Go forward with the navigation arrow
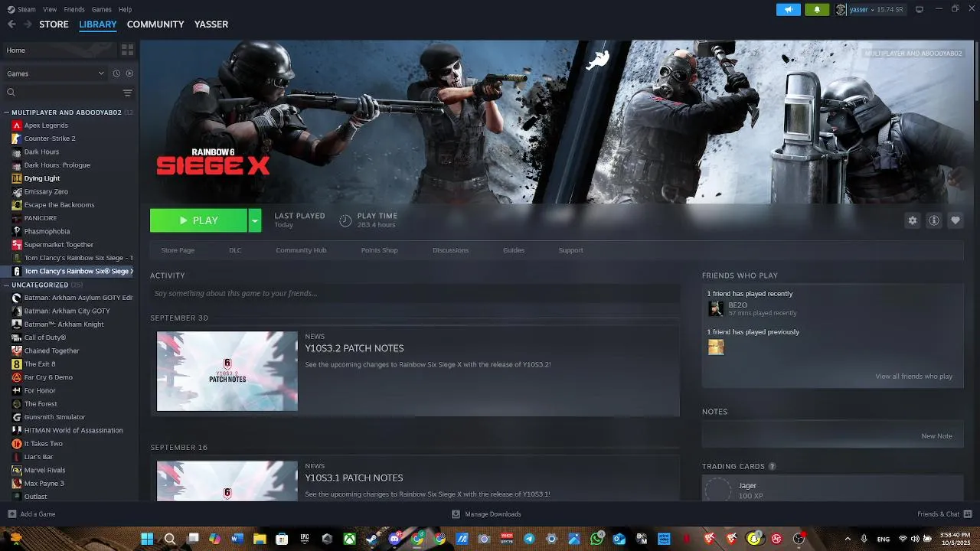 point(28,24)
